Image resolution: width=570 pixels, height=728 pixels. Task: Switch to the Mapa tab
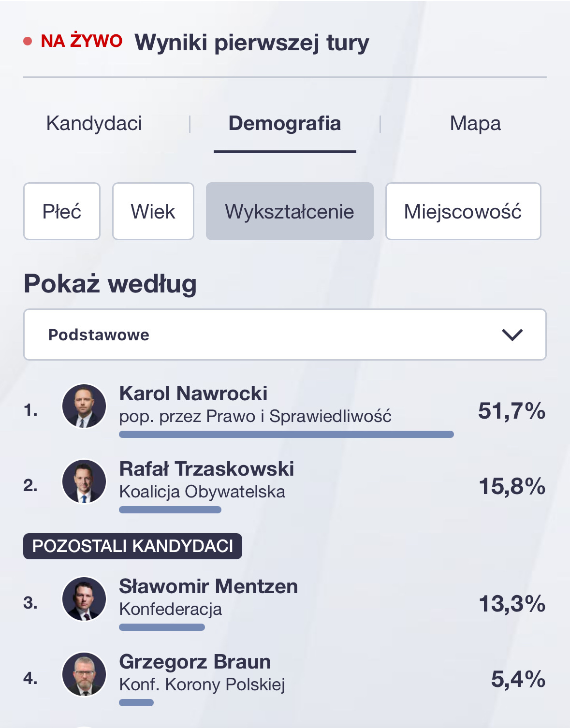475,123
